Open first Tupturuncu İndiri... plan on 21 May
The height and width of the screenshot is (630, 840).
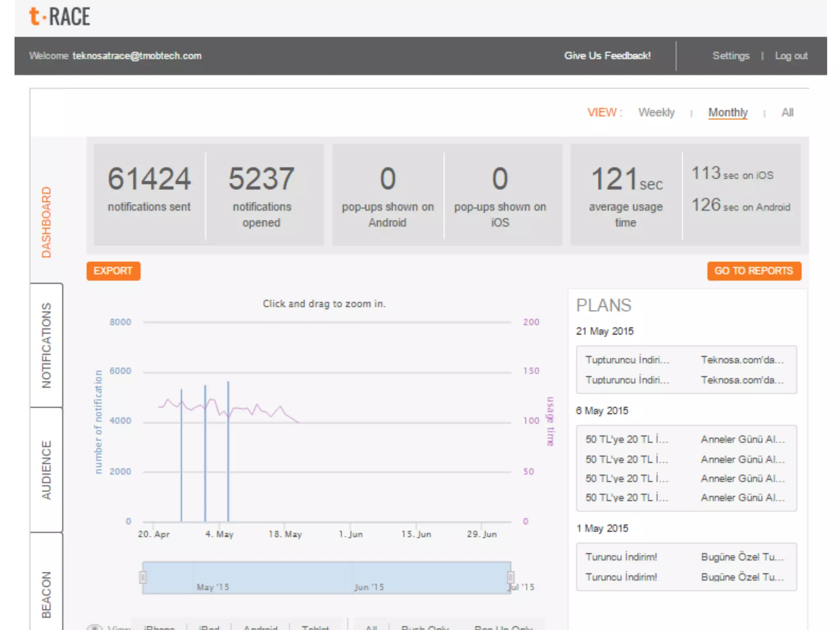(x=627, y=360)
